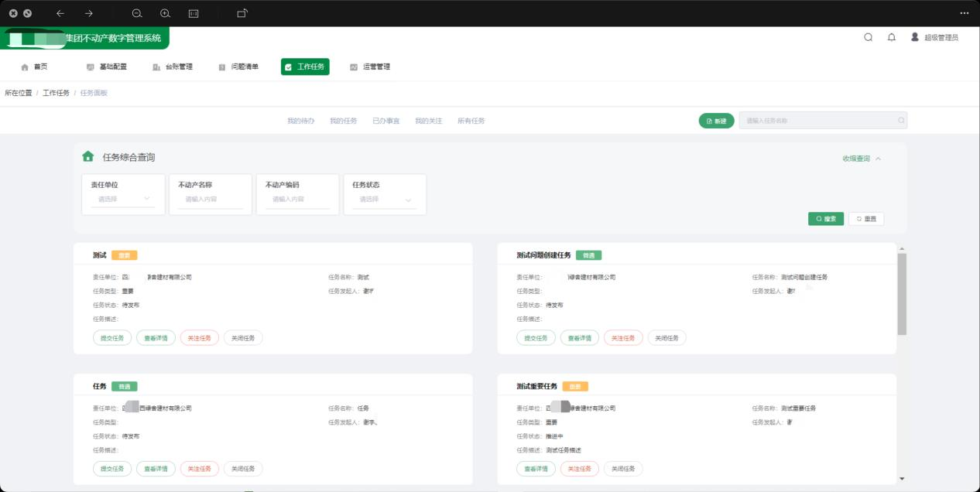Switch to the 我的待办 tab
980x492 pixels.
pos(300,121)
